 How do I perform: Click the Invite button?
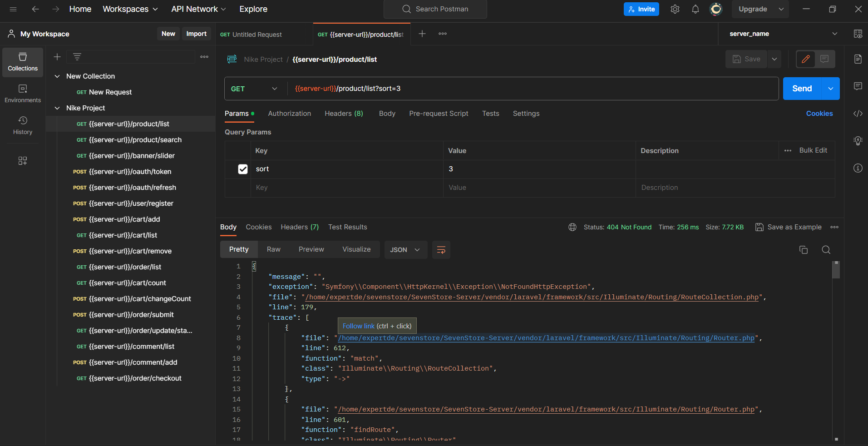641,9
